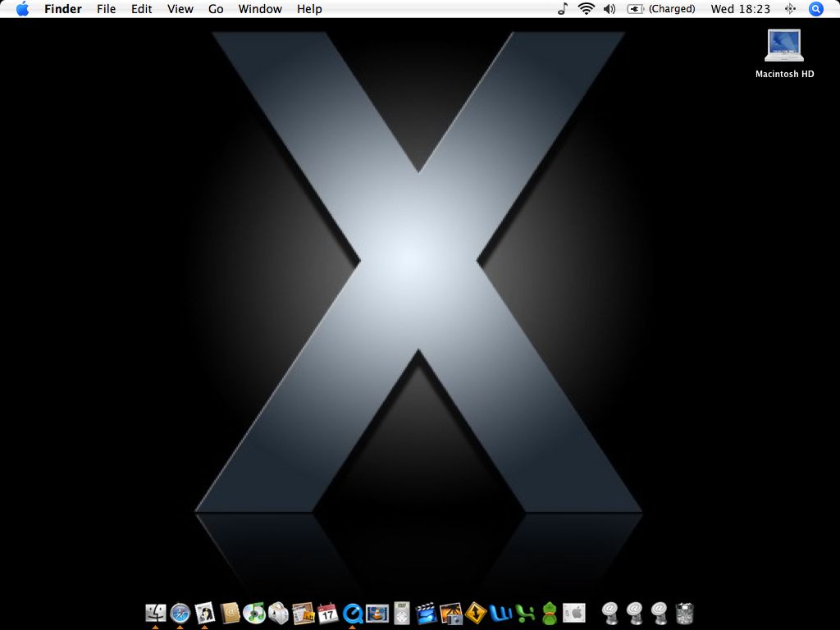Launch QuickTime Player from the dock
The height and width of the screenshot is (630, 840).
pos(353,613)
